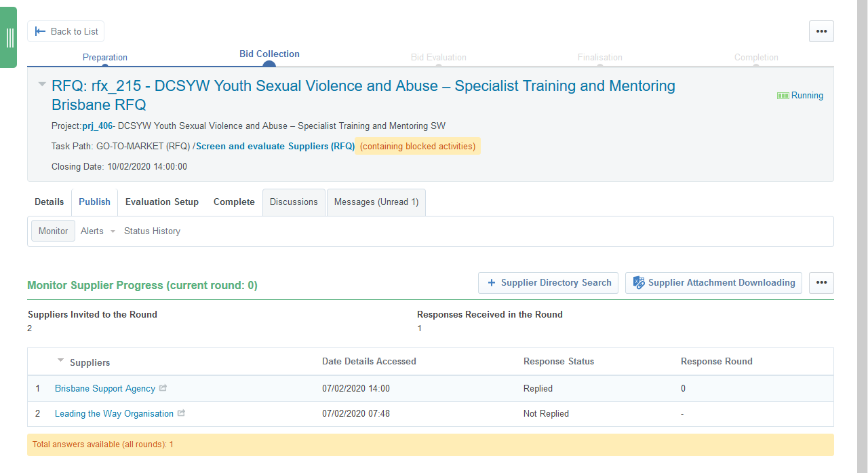Go to the Publish tab
The width and height of the screenshot is (868, 473).
(94, 202)
